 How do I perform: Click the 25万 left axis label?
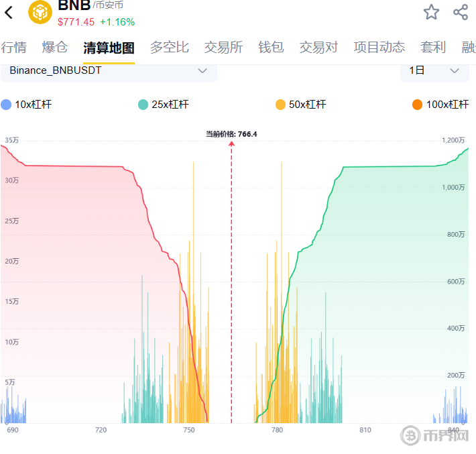coord(12,221)
